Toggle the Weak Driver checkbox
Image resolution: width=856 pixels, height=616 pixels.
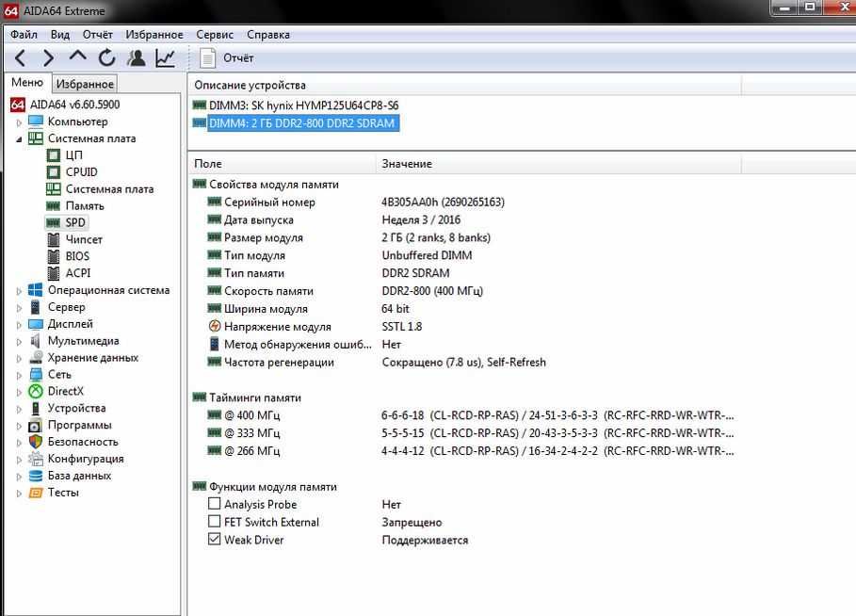[x=215, y=539]
